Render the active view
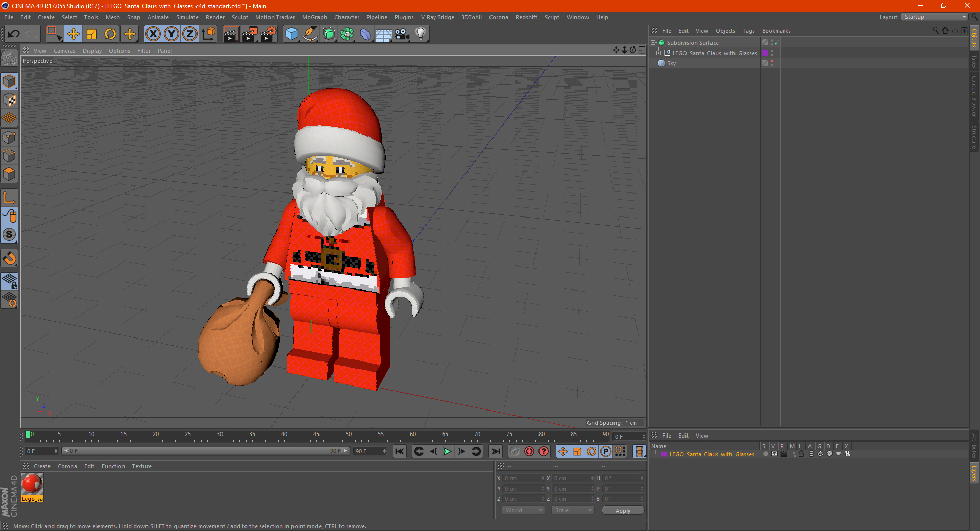Image resolution: width=980 pixels, height=531 pixels. 231,34
